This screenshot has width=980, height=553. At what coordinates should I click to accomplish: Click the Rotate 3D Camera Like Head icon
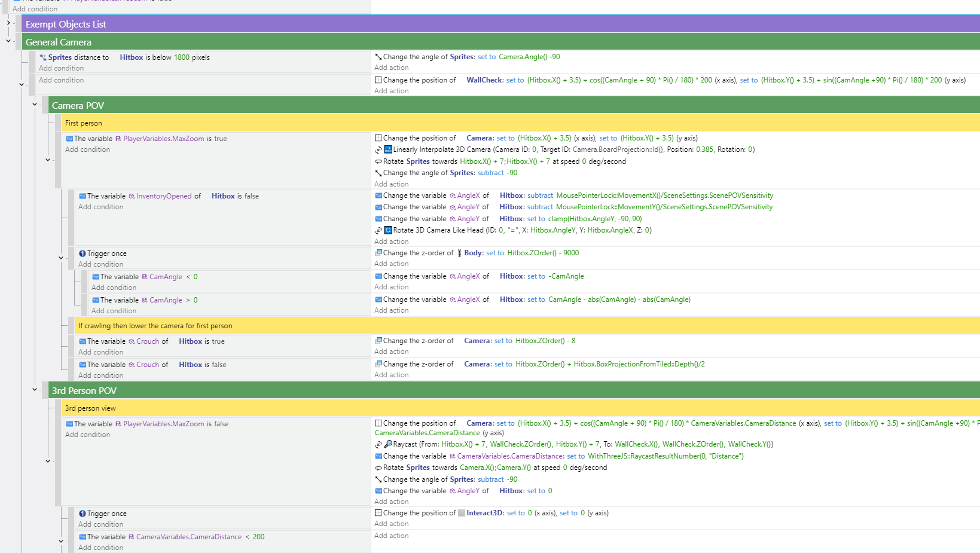(388, 230)
